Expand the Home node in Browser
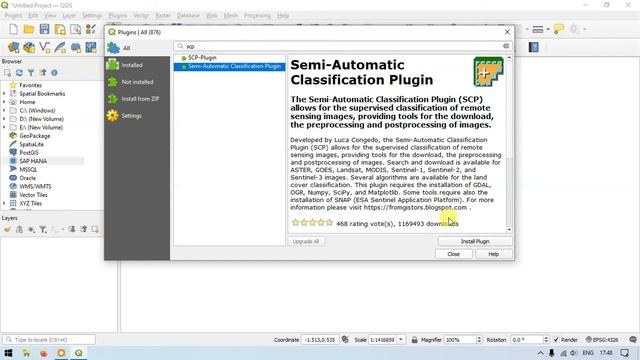The width and height of the screenshot is (640, 360). tap(4, 102)
